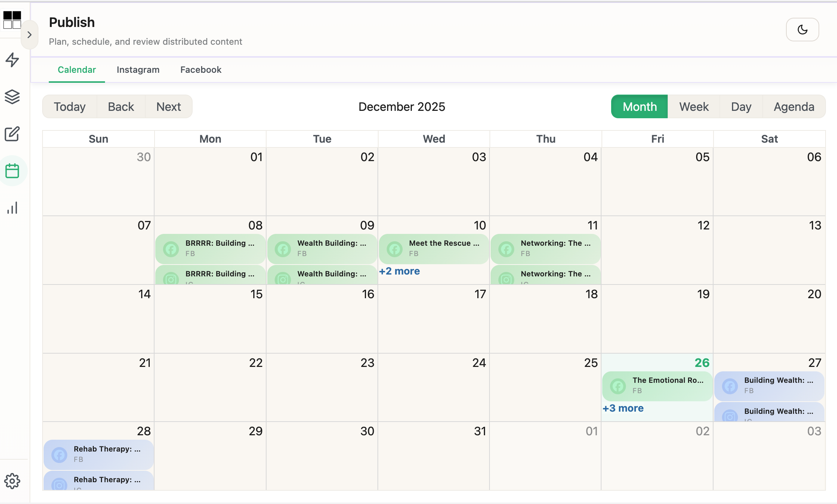The height and width of the screenshot is (504, 837).
Task: Click the app logo grid icon
Action: (x=12, y=20)
